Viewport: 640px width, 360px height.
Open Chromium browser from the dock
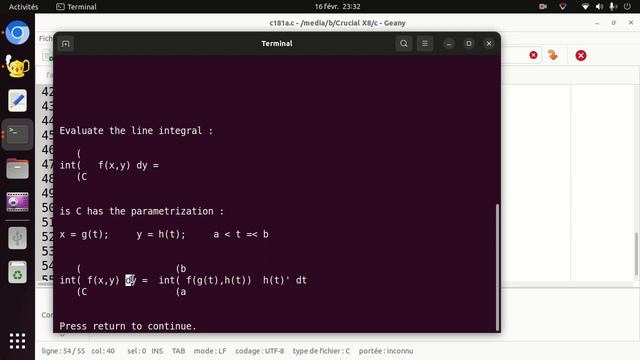(x=17, y=32)
